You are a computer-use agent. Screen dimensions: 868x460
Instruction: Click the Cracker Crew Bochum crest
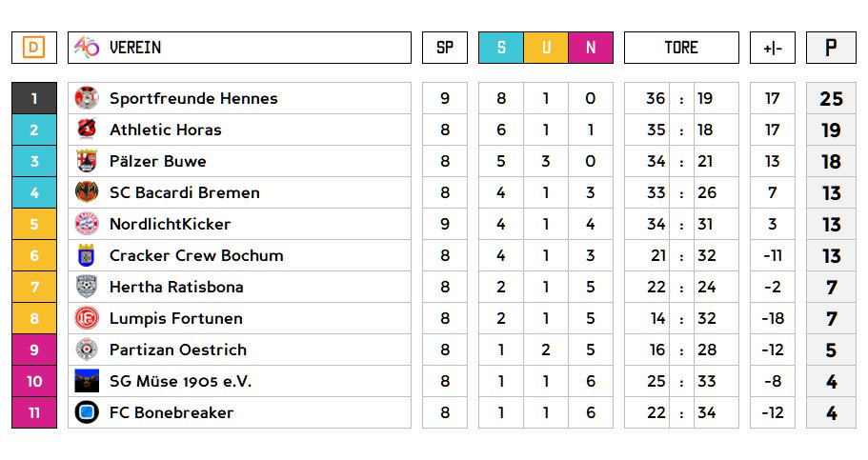point(87,255)
